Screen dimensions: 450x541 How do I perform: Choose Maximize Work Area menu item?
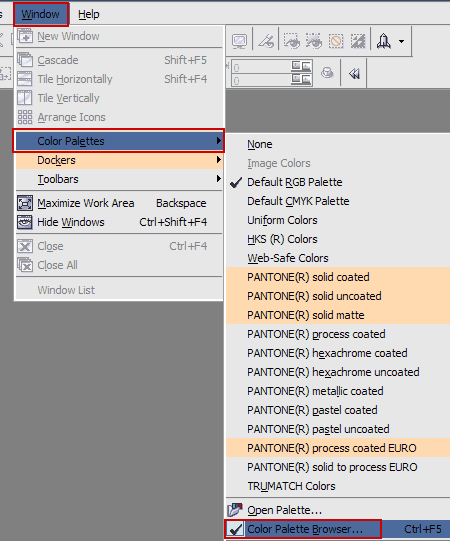(119, 203)
